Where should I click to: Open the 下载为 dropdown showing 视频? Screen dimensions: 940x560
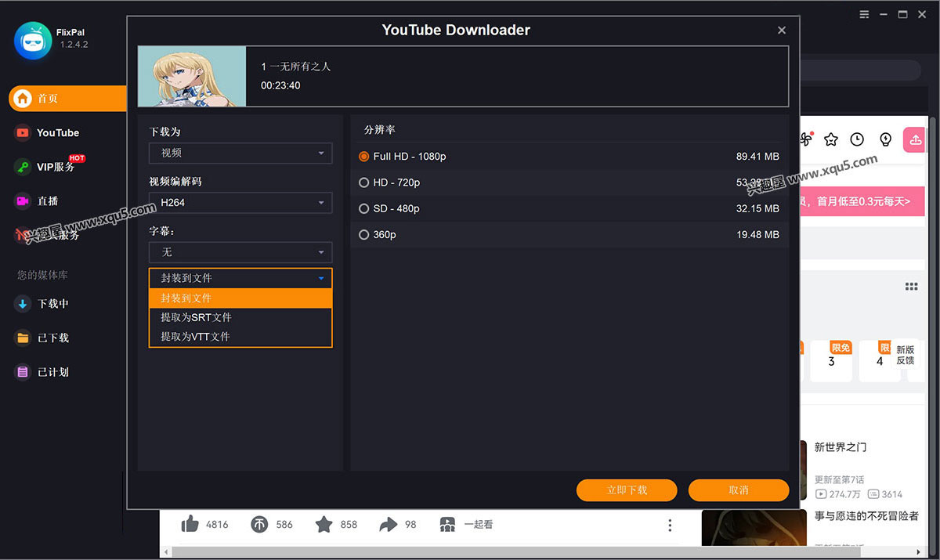click(240, 154)
